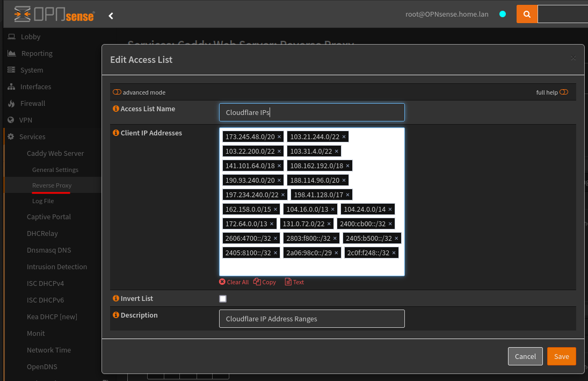Remove the 103.21.244.0/22 tag
The image size is (588, 381).
(344, 137)
